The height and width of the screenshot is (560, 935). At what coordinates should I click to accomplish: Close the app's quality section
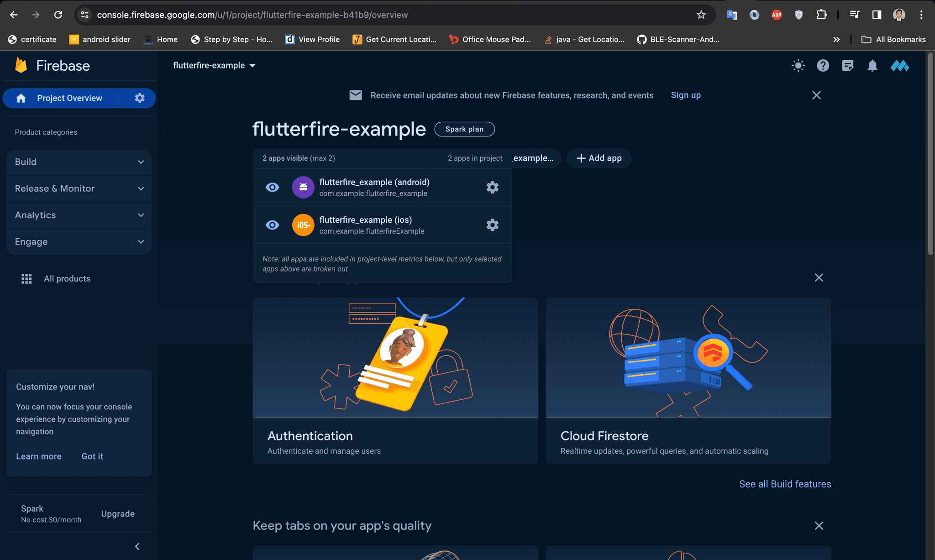pos(819,526)
